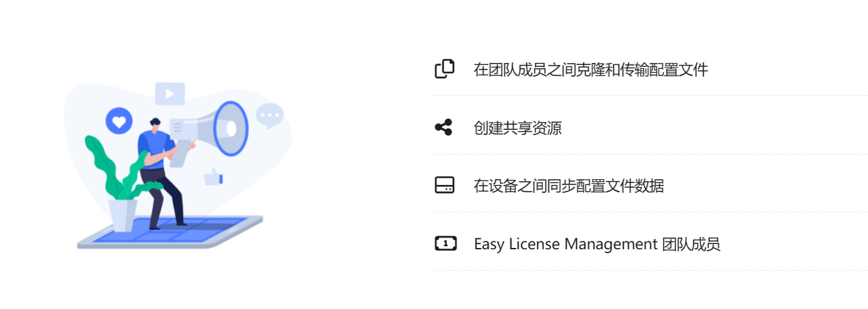Click the thumbs-up icon in illustration

coord(213,177)
